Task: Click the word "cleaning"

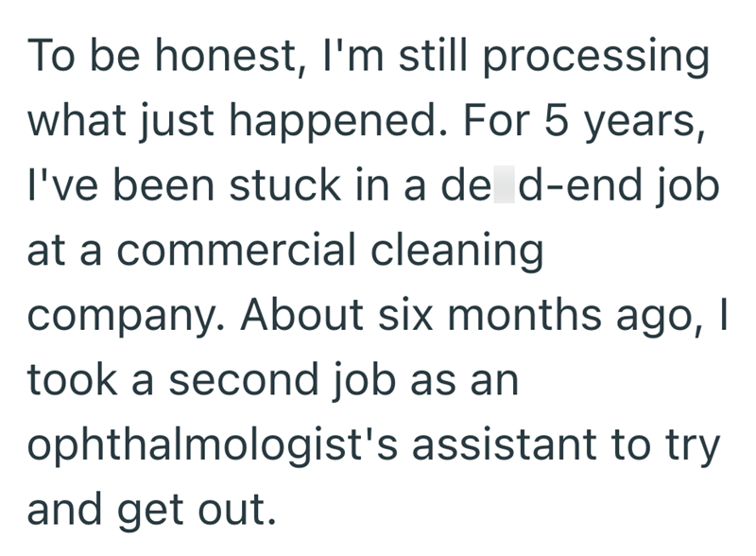Action: coord(465,252)
